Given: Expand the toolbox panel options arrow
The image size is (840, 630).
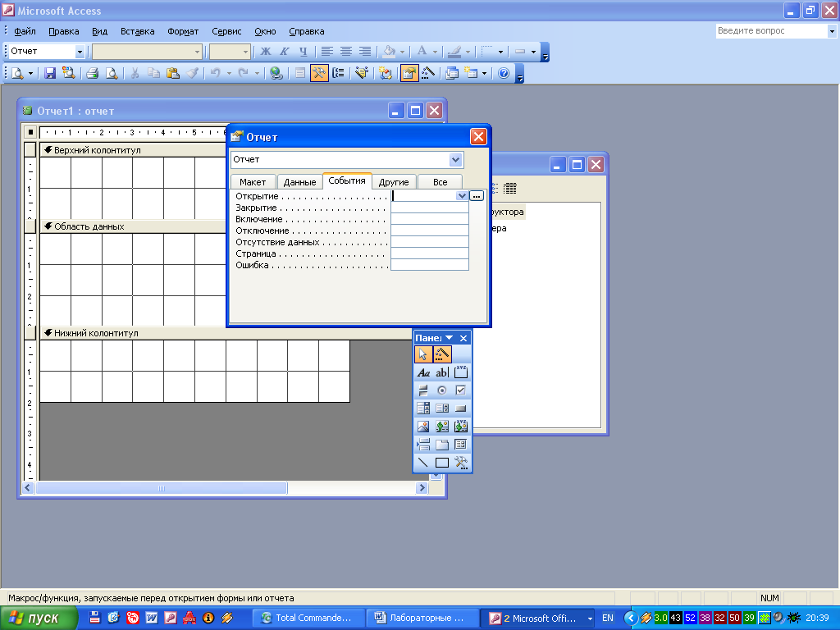Looking at the screenshot, I should point(449,338).
